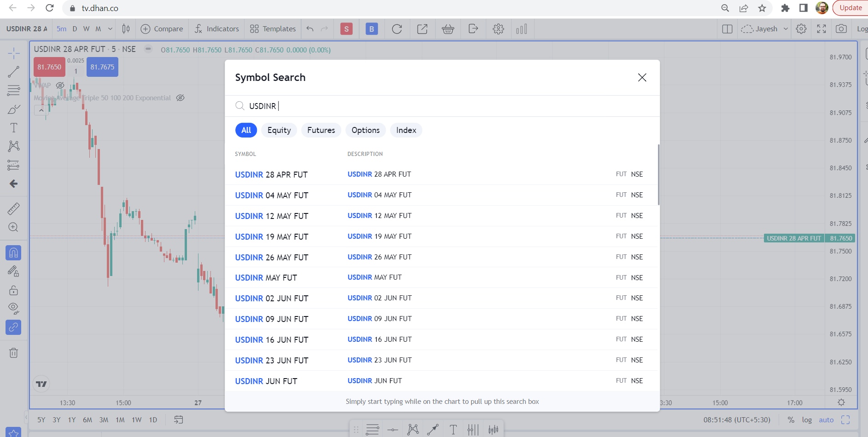The image size is (868, 437).
Task: Switch to the Futures filter tab
Action: pyautogui.click(x=321, y=130)
